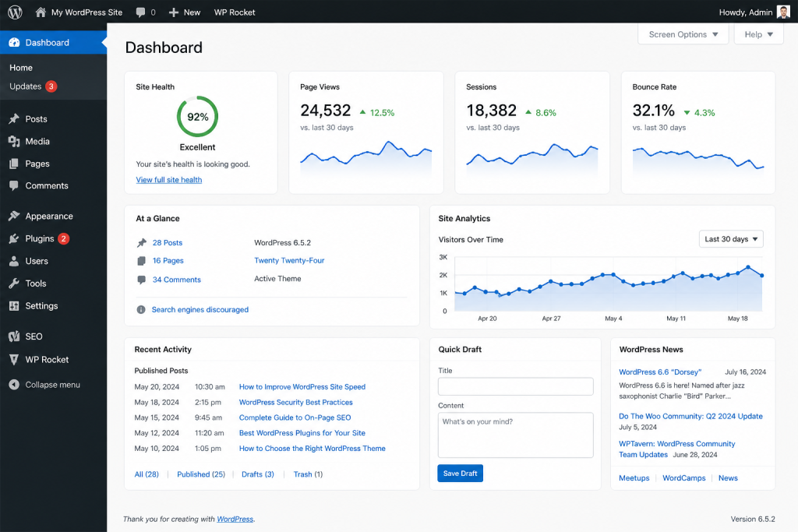The image size is (798, 532).
Task: Click the Page Views sparkline chart
Action: 366,159
